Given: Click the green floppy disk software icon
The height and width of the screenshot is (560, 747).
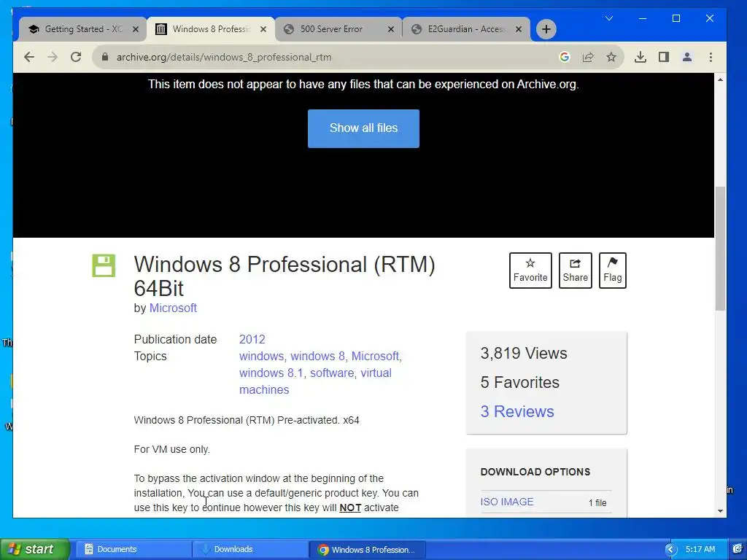Looking at the screenshot, I should coord(104,265).
